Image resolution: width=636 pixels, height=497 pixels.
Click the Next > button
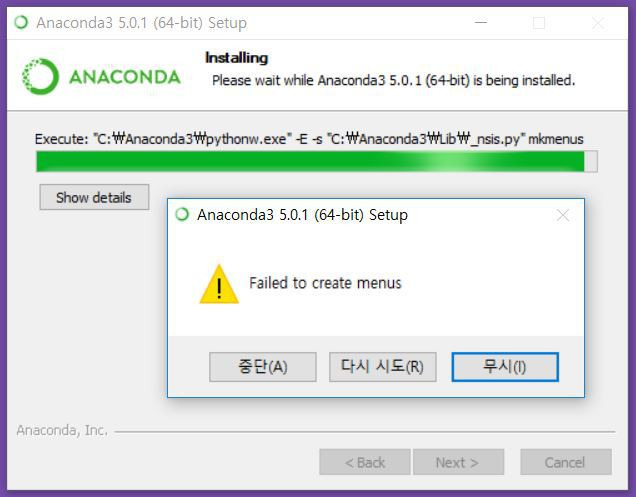tap(458, 462)
